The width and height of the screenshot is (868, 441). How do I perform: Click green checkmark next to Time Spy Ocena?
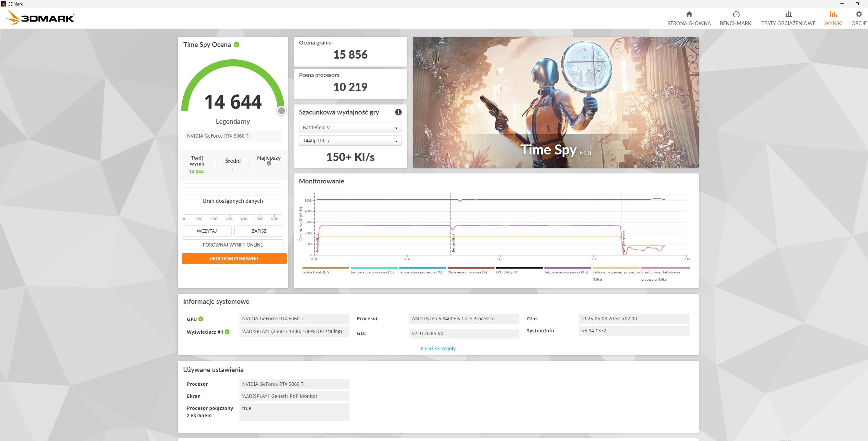(237, 44)
